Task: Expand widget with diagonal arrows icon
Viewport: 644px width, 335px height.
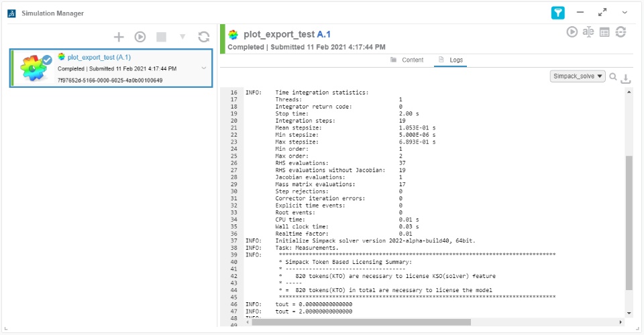Action: [602, 13]
